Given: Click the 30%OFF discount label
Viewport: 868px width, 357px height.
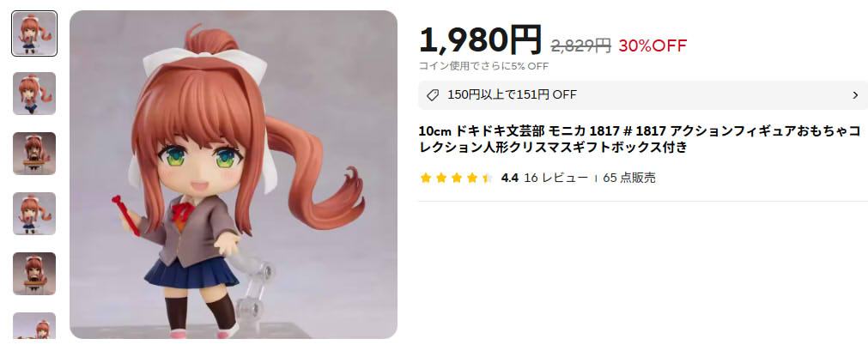Looking at the screenshot, I should tap(653, 45).
